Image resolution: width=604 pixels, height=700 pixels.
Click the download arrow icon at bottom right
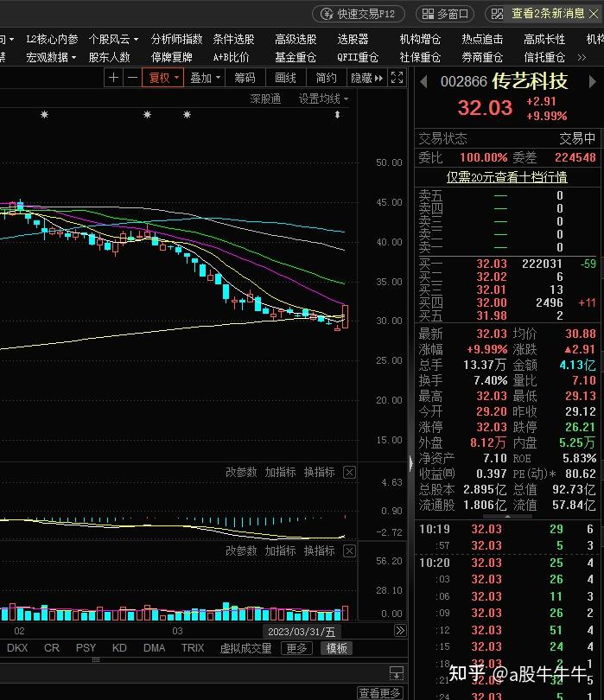396,673
